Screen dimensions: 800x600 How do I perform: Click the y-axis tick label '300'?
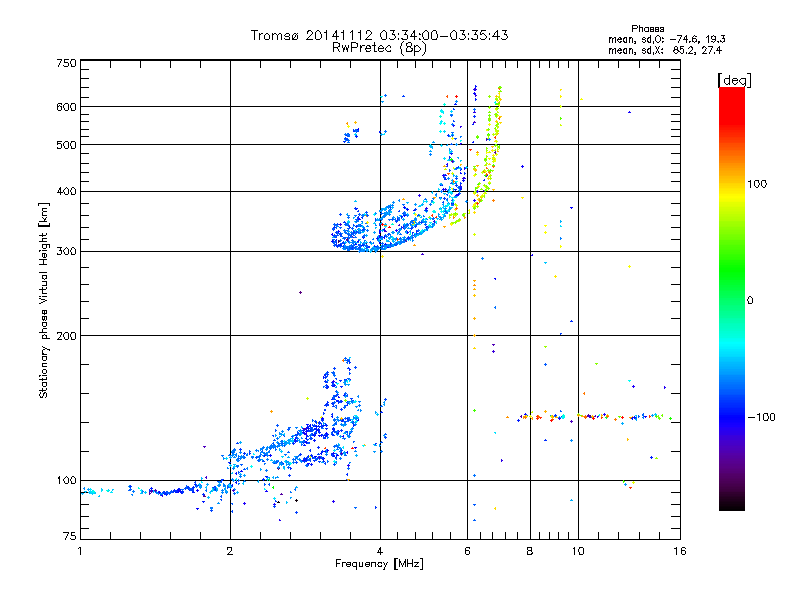pos(66,252)
